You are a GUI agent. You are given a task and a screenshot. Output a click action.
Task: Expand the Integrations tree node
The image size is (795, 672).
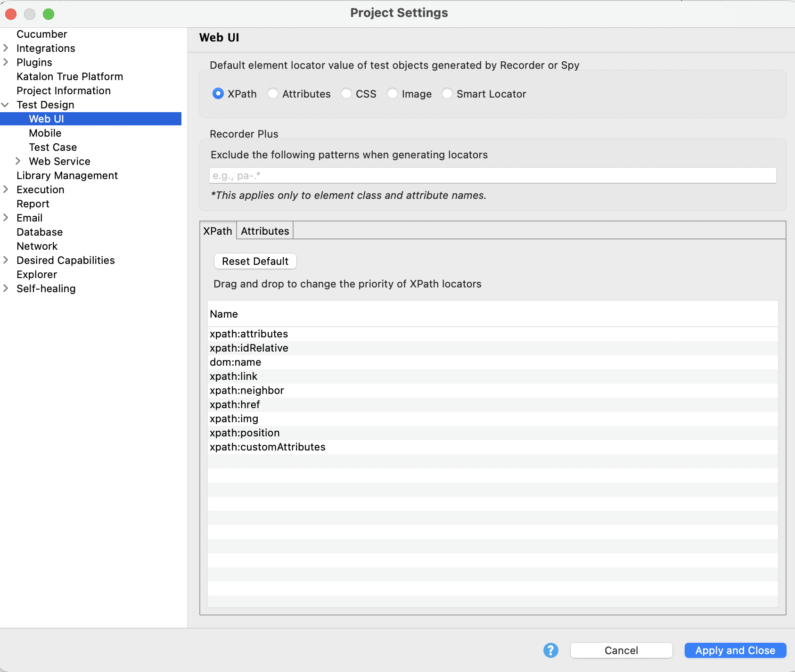6,48
